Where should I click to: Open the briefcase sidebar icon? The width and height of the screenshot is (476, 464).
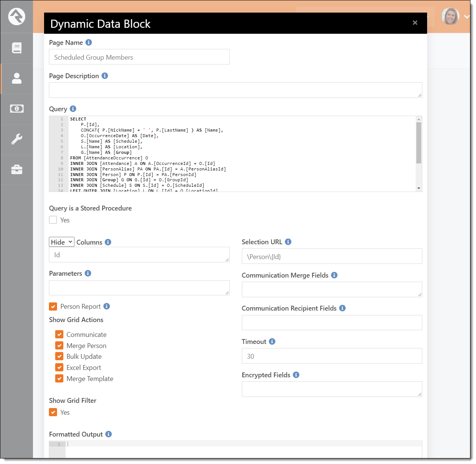pyautogui.click(x=17, y=169)
